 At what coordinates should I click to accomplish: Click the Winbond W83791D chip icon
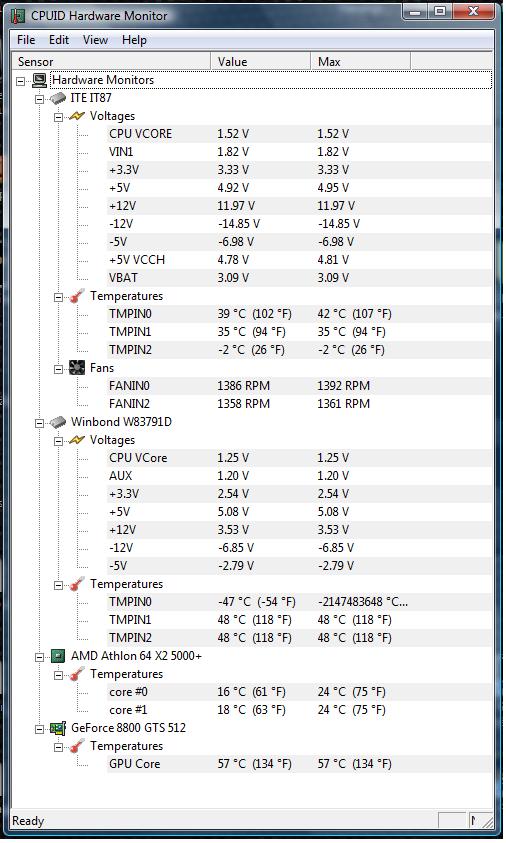(x=58, y=423)
